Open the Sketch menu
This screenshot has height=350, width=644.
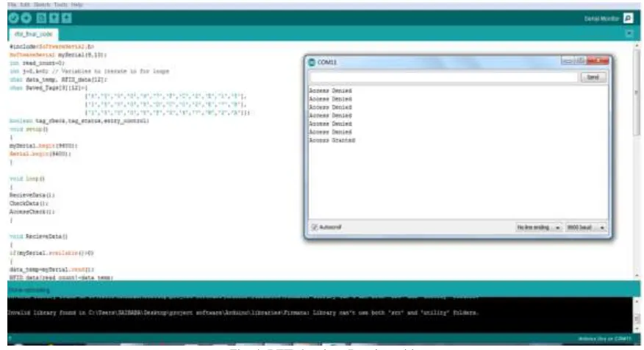click(41, 4)
